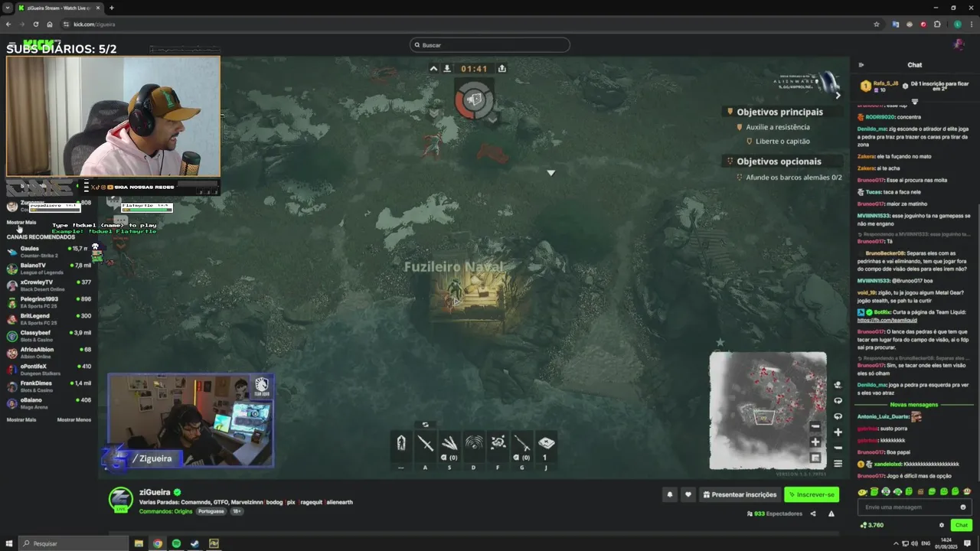Click the Buscar search field
This screenshot has width=980, height=551.
[490, 45]
